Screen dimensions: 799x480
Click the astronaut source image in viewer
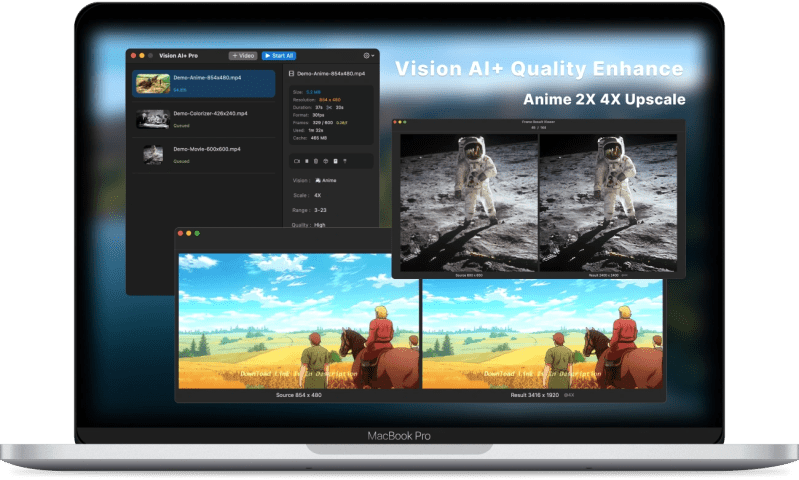(469, 203)
